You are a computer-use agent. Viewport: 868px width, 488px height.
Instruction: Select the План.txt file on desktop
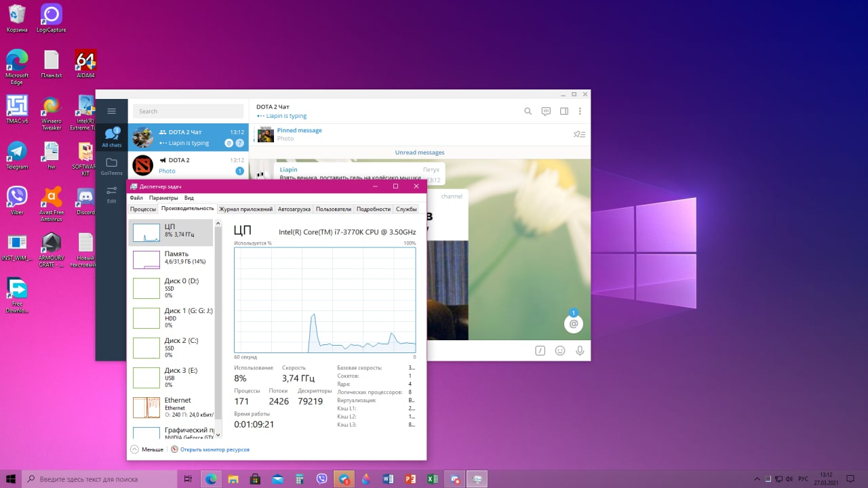[x=52, y=65]
